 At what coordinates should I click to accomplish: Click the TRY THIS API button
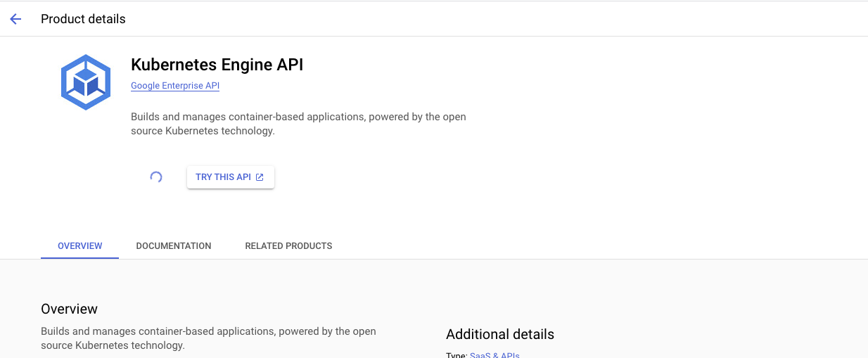(x=230, y=177)
